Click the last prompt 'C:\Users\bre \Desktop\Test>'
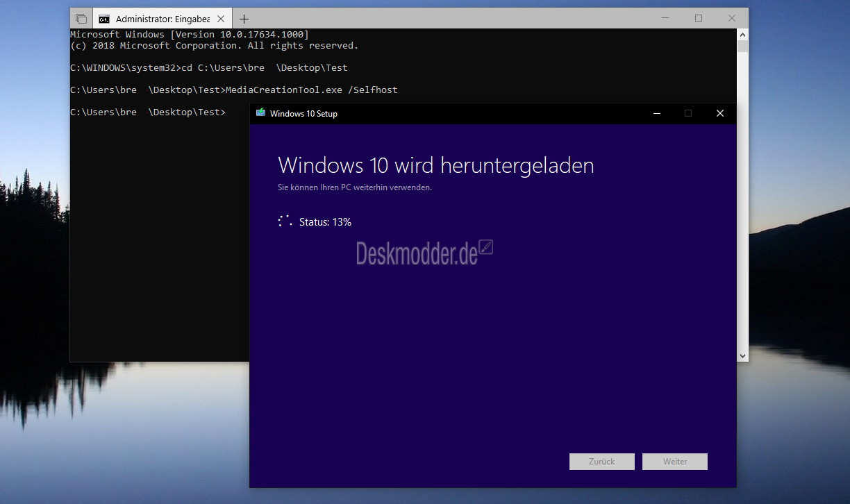 (148, 112)
